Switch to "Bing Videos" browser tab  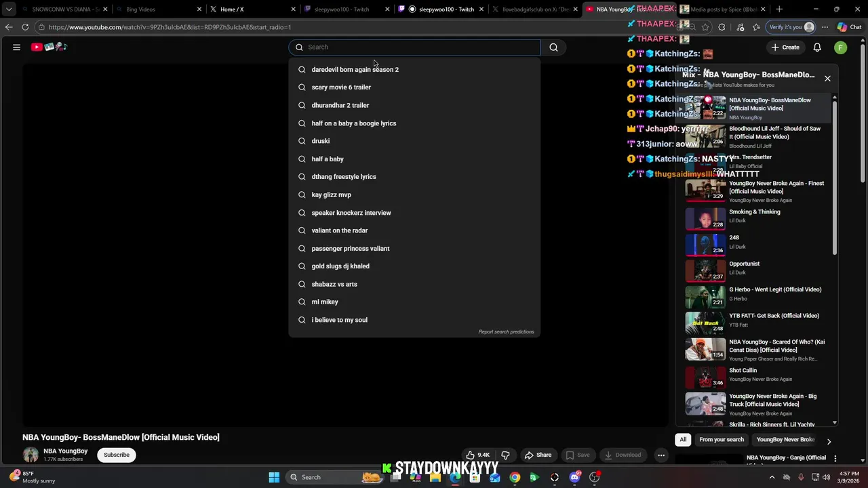pyautogui.click(x=157, y=9)
